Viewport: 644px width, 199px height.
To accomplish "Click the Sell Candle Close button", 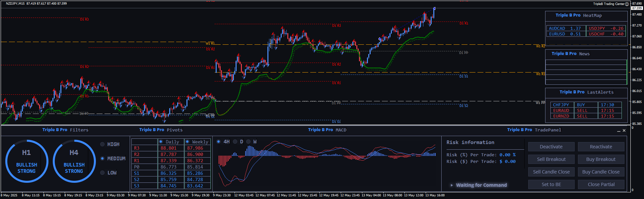I will tap(551, 172).
